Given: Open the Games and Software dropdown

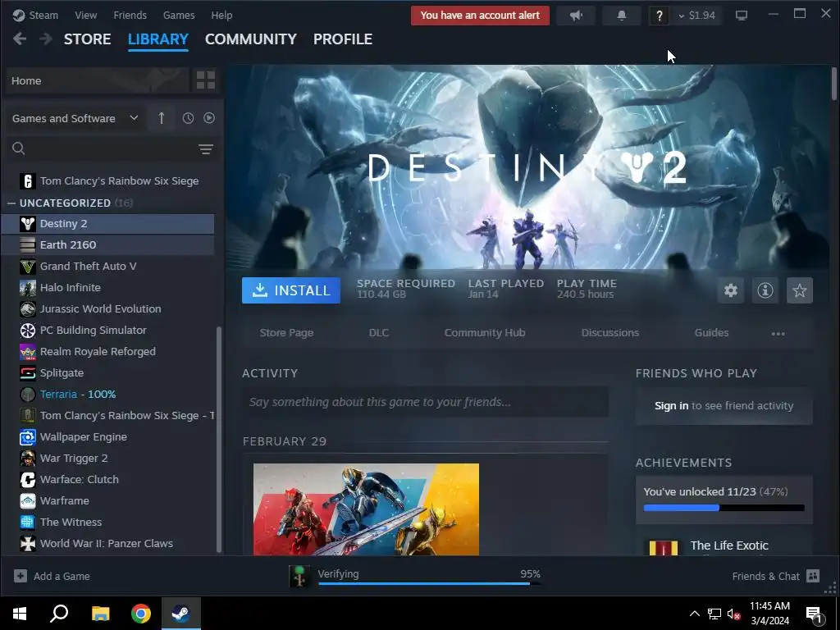Looking at the screenshot, I should pos(75,118).
